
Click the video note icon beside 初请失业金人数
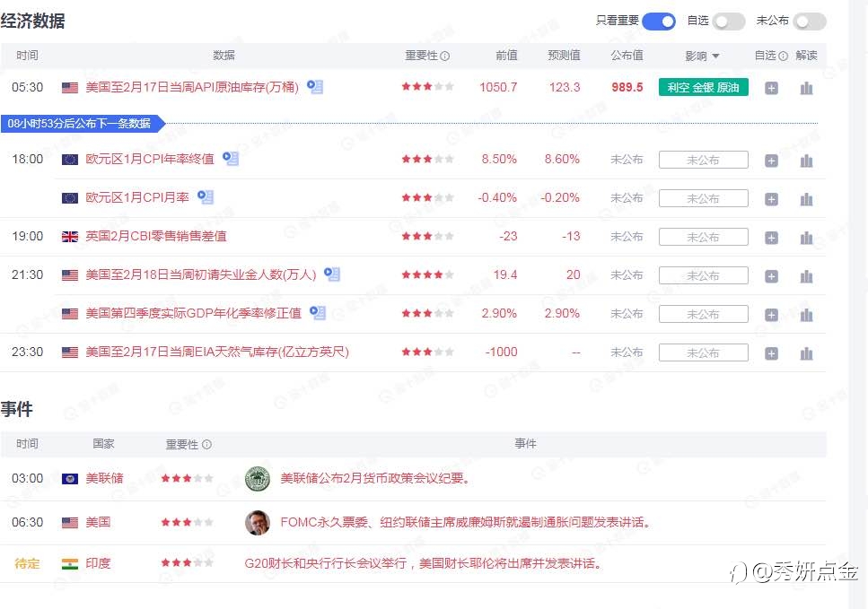(331, 274)
